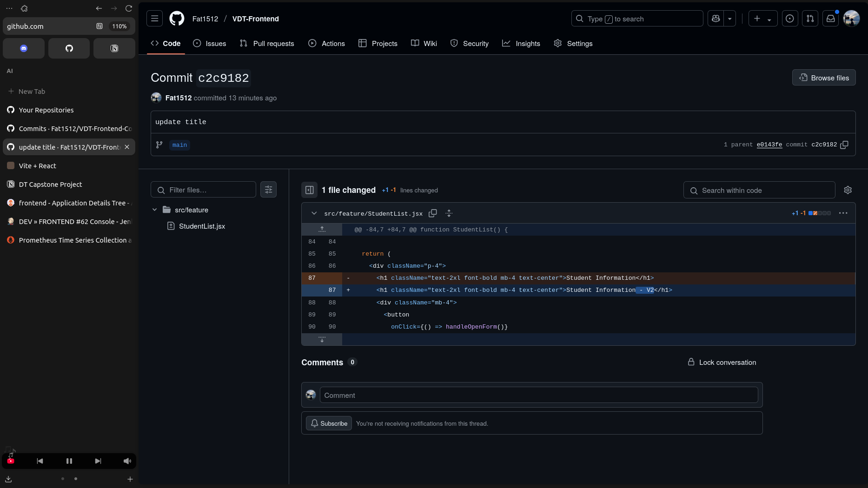Mute the media player volume
This screenshot has width=868, height=488.
127,461
